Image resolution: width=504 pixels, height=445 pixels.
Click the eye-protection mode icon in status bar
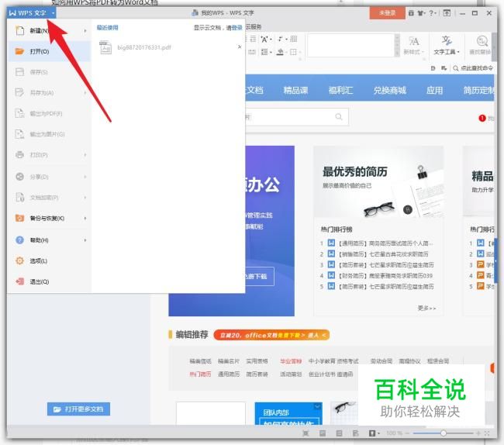coord(372,433)
